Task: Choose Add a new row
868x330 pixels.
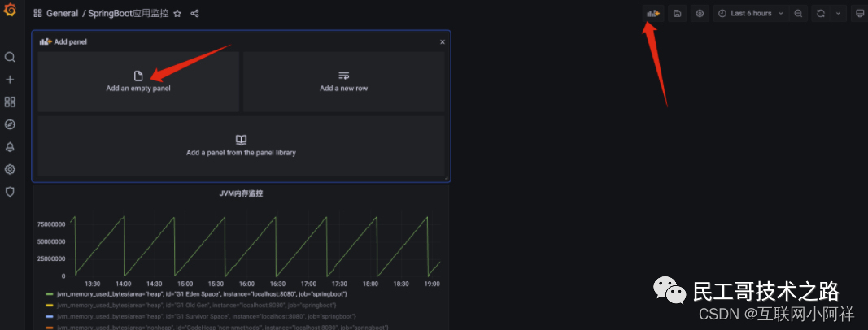Action: [344, 82]
